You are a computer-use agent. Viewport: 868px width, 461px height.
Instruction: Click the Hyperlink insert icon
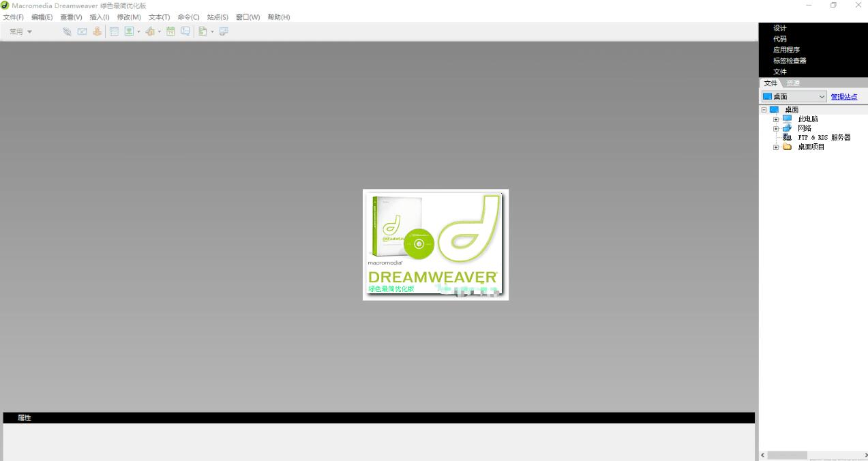[67, 31]
